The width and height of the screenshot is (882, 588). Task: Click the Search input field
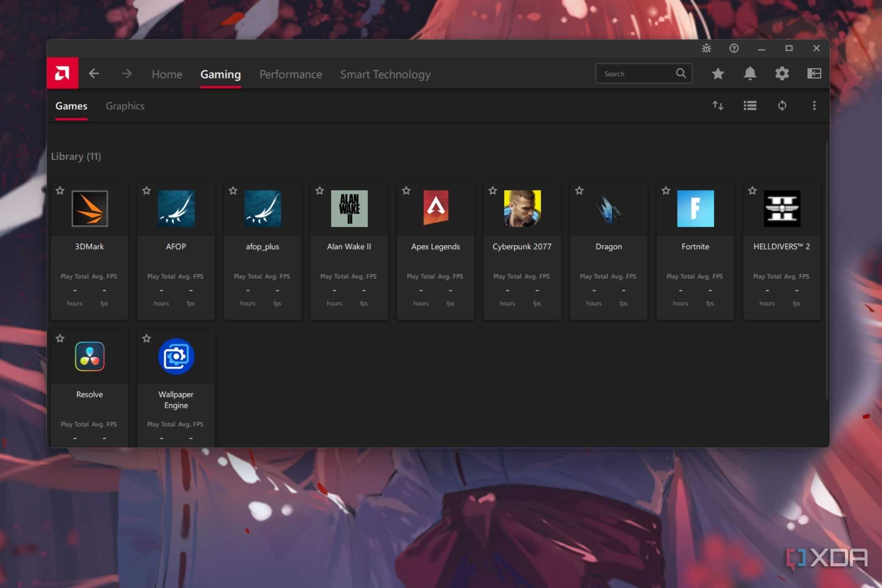point(644,73)
